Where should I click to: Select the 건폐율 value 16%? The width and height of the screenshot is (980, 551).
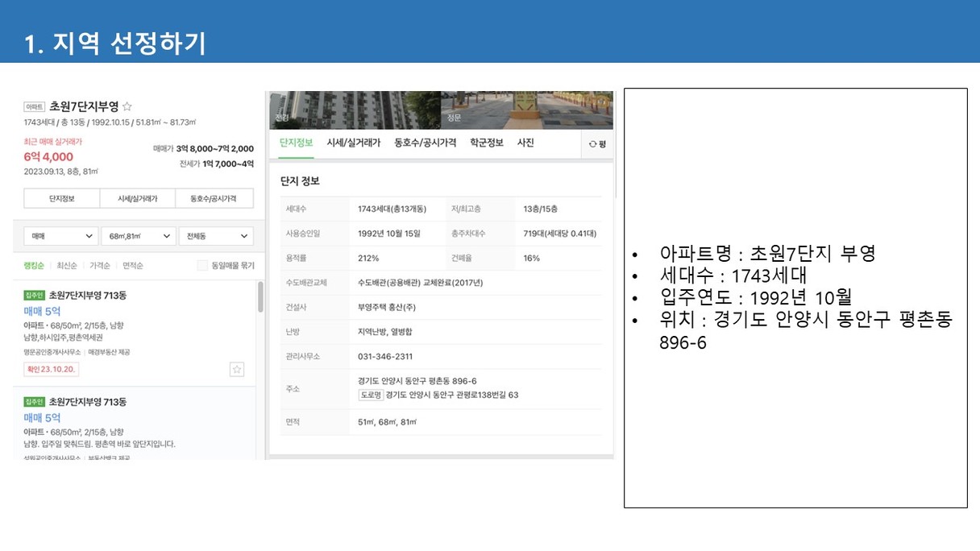[x=531, y=259]
